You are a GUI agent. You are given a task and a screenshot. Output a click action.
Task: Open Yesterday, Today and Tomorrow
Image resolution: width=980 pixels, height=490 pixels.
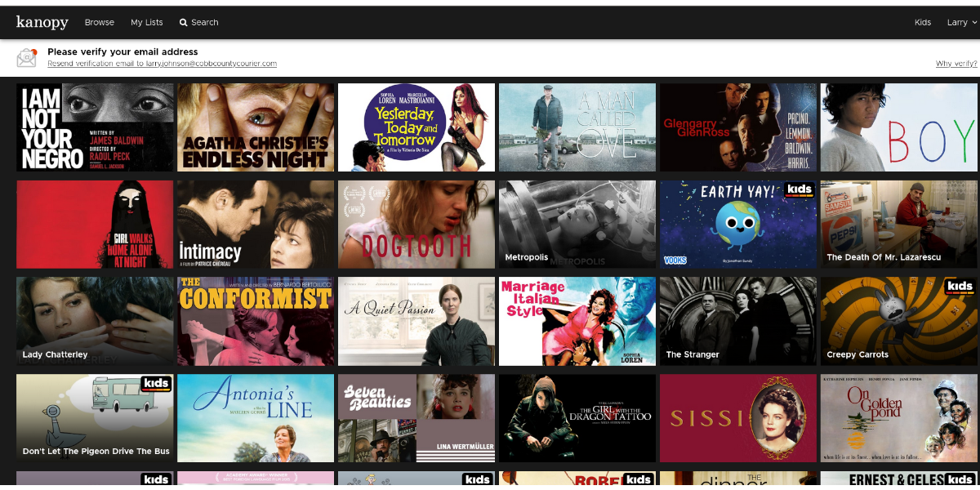point(416,127)
